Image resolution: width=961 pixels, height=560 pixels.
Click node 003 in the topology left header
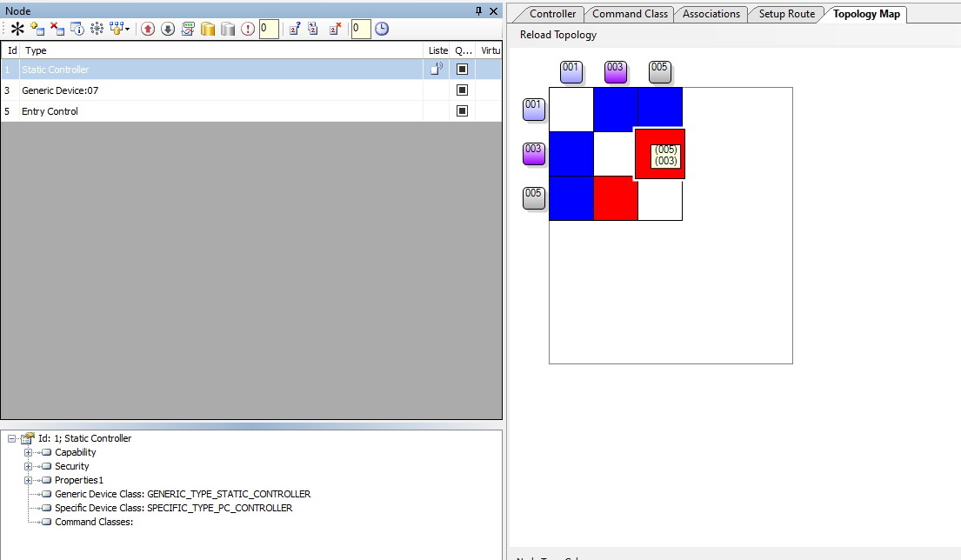[x=534, y=155]
